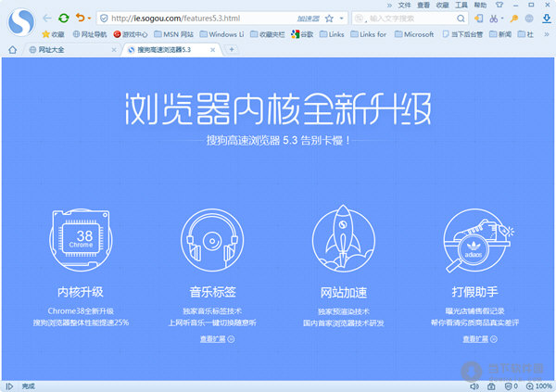
Task: Click the orange login door icon
Action: [x=479, y=19]
